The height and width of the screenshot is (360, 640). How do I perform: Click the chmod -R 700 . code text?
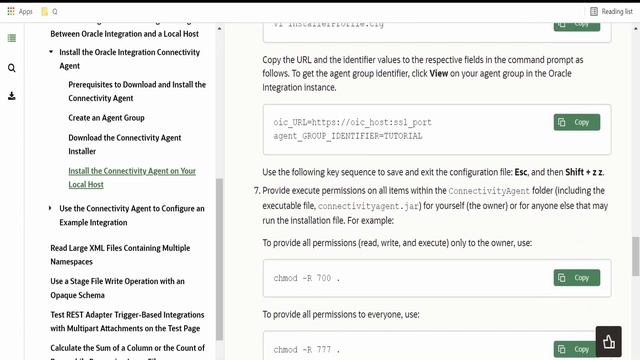[x=307, y=278]
